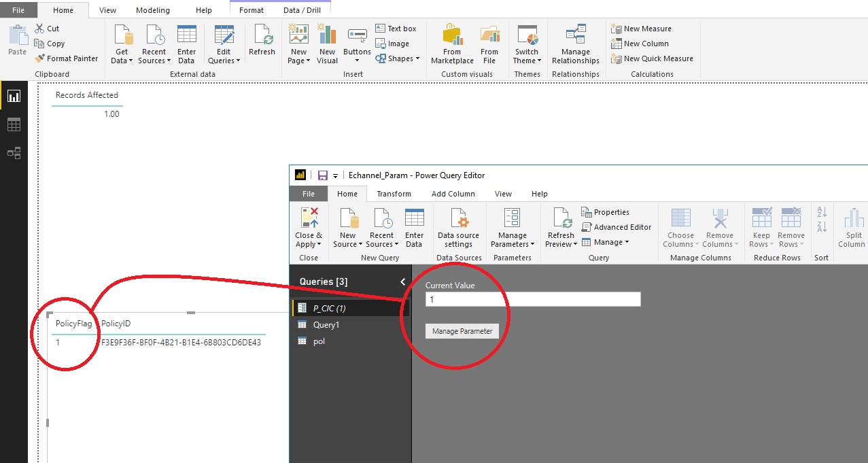Screen dimensions: 868x463
Task: Open Choose Columns
Action: 680,228
